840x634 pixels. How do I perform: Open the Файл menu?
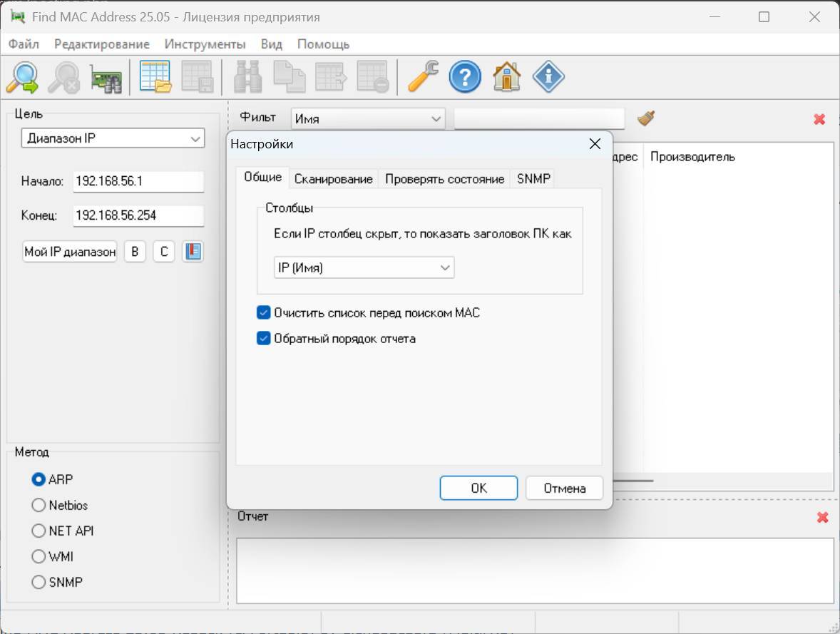click(24, 44)
